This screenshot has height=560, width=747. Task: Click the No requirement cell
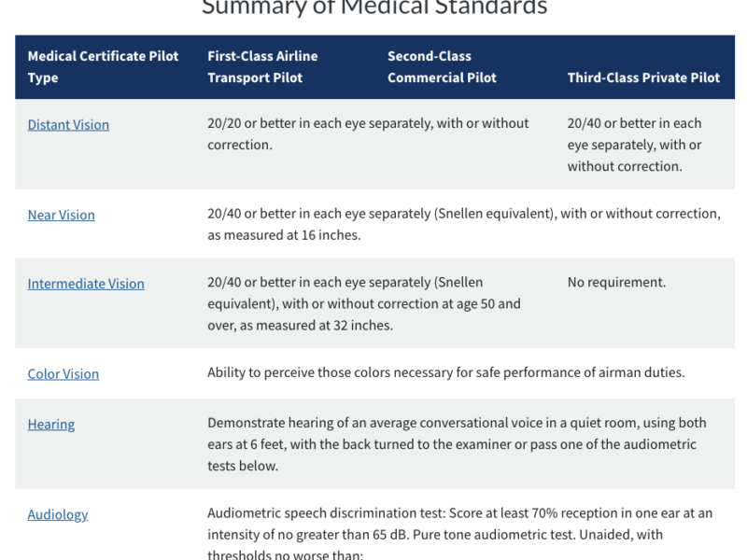(x=616, y=282)
